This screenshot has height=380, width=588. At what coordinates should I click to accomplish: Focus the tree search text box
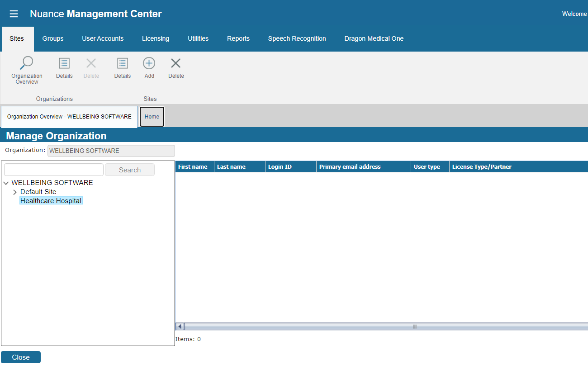point(54,170)
